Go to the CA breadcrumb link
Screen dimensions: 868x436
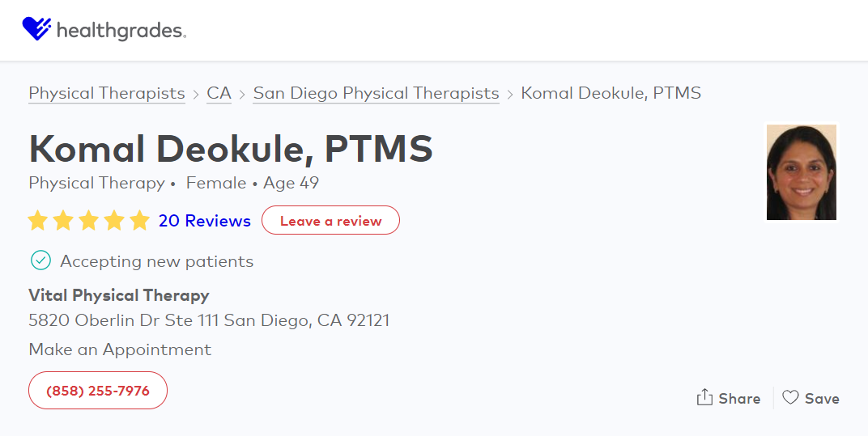[219, 93]
